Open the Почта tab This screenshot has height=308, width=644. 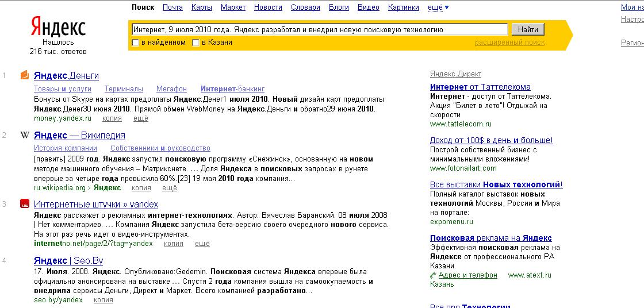(x=172, y=7)
